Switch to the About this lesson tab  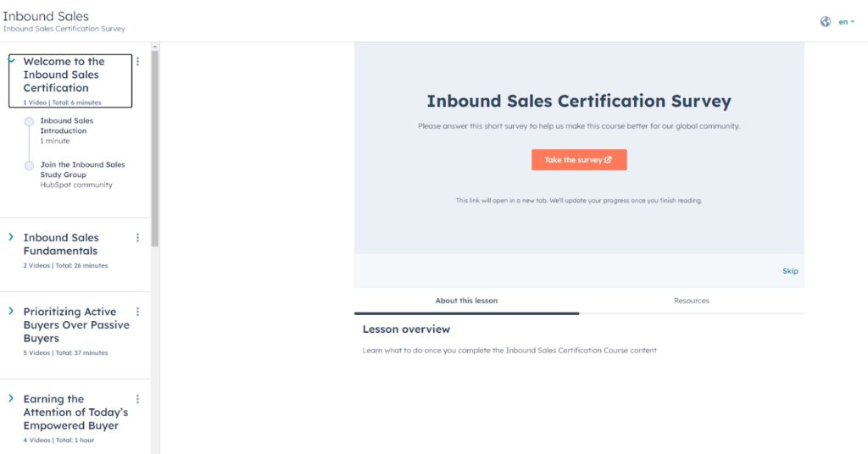click(x=467, y=301)
